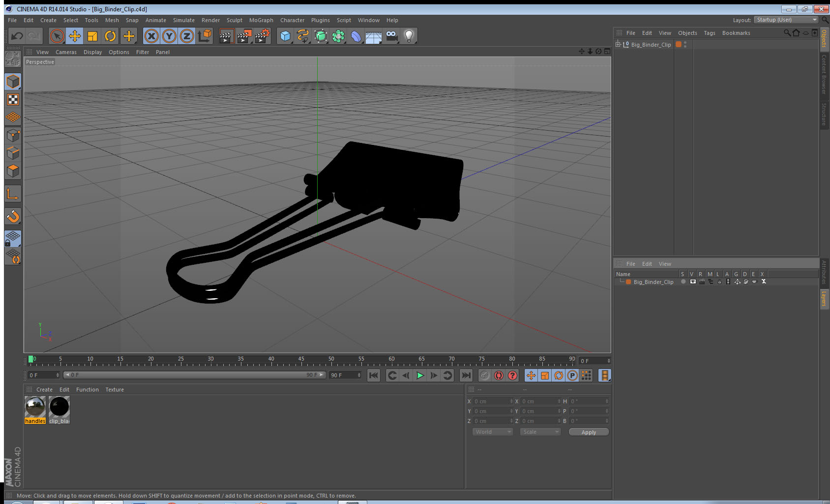This screenshot has width=830, height=504.
Task: Toggle world/object coordinate system icon
Action: pyautogui.click(x=205, y=36)
